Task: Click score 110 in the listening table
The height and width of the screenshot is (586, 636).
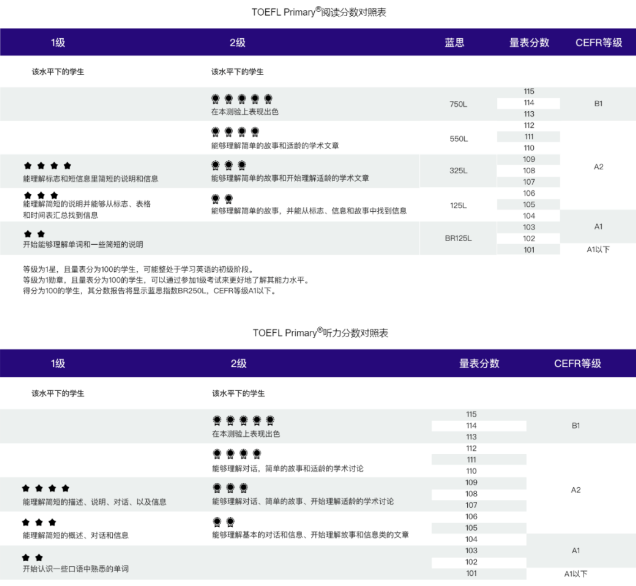Action: [x=471, y=471]
